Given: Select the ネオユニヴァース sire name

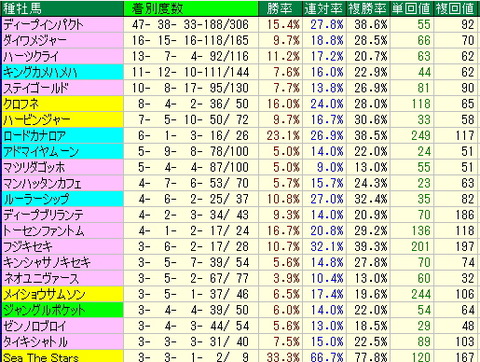Looking at the screenshot, I should 41,279.
